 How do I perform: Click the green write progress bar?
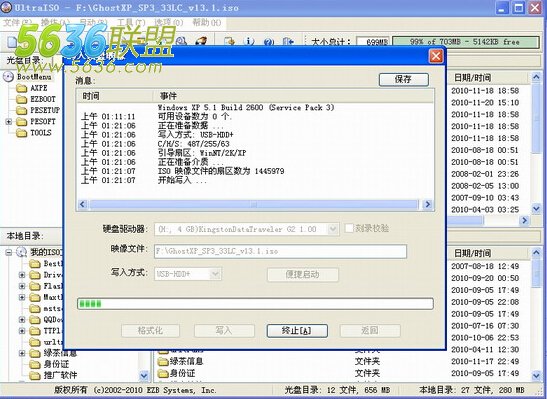[x=255, y=303]
